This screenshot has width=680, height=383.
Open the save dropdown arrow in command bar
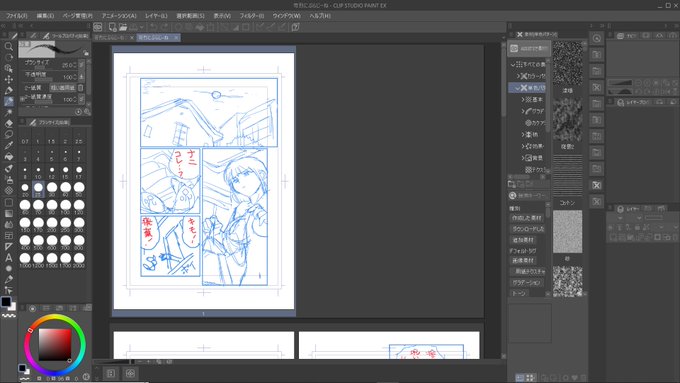tap(141, 27)
